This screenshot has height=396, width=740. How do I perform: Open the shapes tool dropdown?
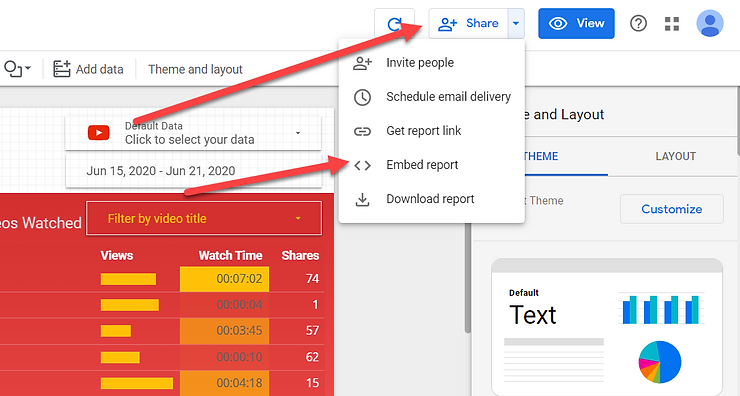tap(17, 69)
